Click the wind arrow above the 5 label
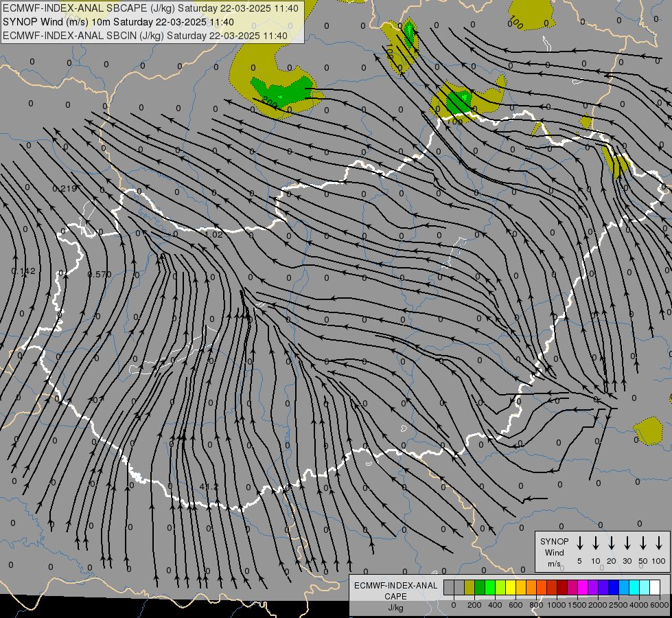Viewport: 672px width, 618px height. click(579, 543)
